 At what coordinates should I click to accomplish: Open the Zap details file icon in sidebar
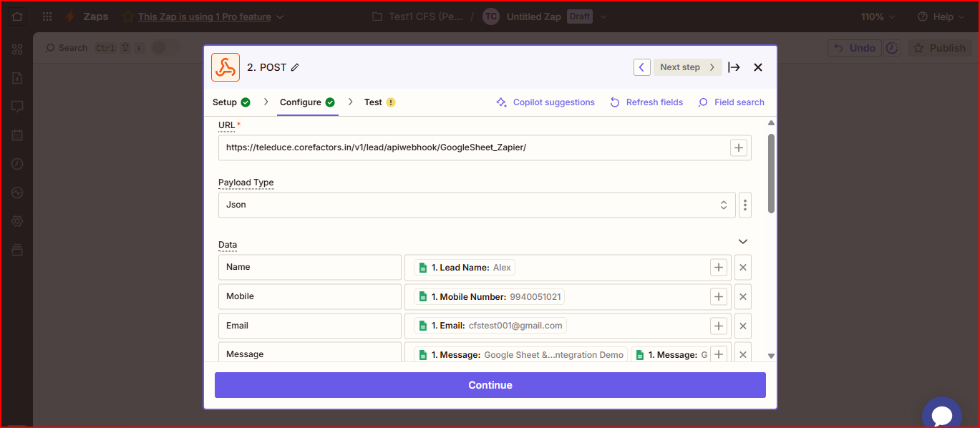coord(17,78)
